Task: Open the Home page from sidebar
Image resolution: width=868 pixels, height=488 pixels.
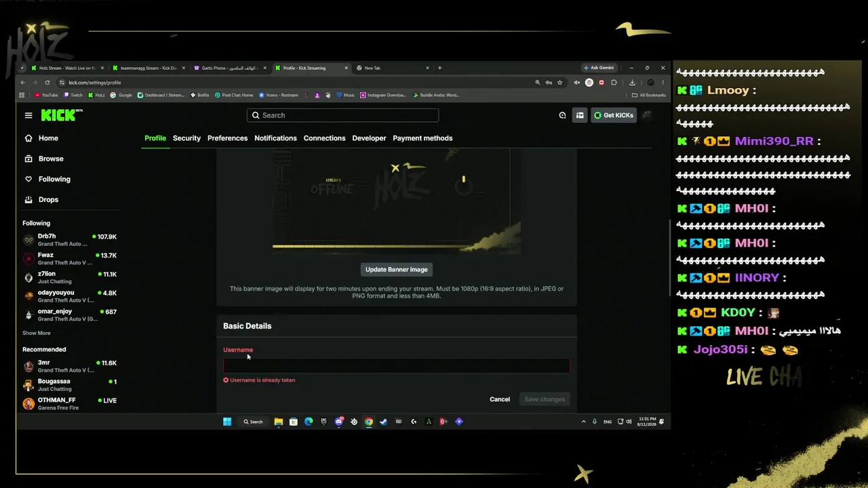Action: point(42,138)
